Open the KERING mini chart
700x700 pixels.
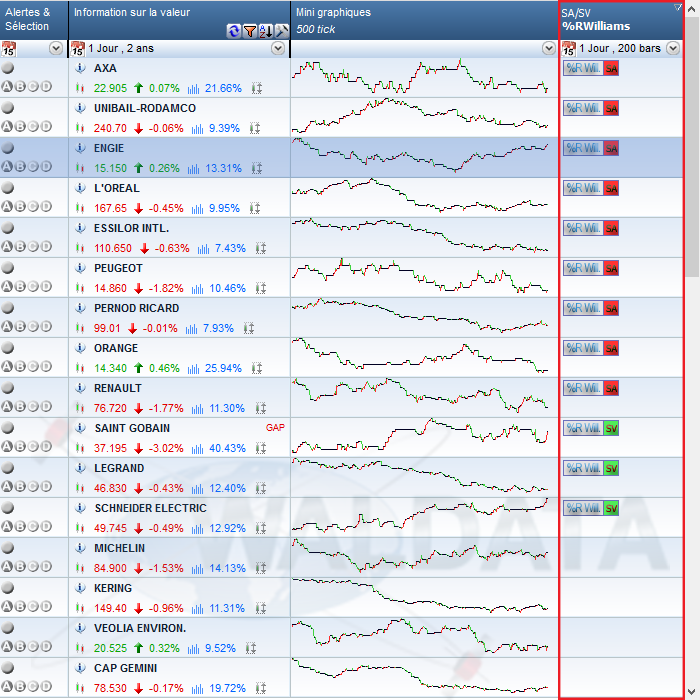(x=420, y=596)
